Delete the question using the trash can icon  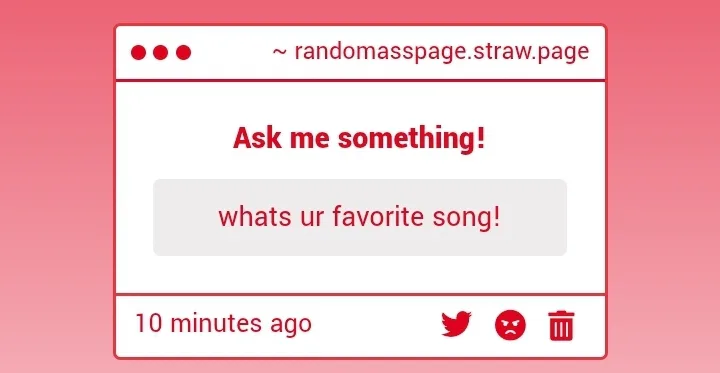click(x=561, y=325)
